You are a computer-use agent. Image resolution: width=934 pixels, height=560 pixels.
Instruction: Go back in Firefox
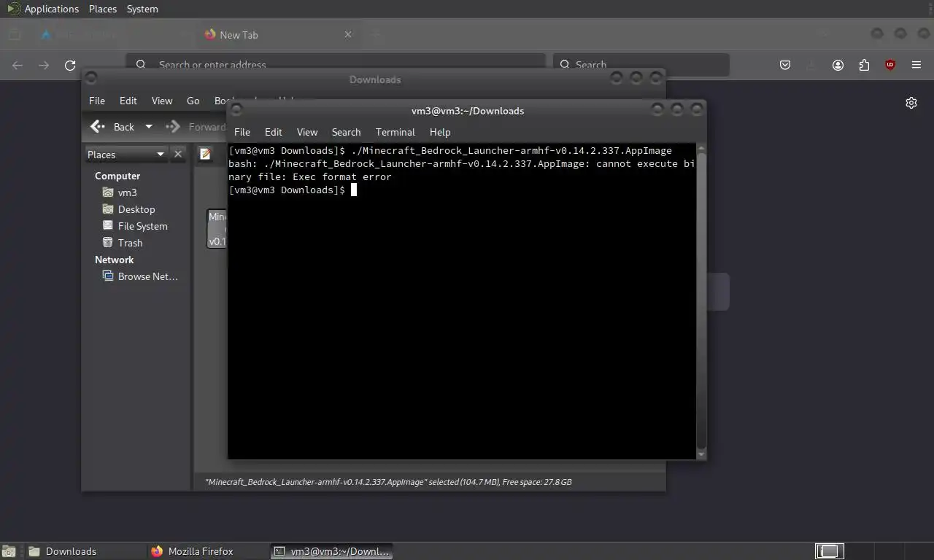(x=18, y=65)
